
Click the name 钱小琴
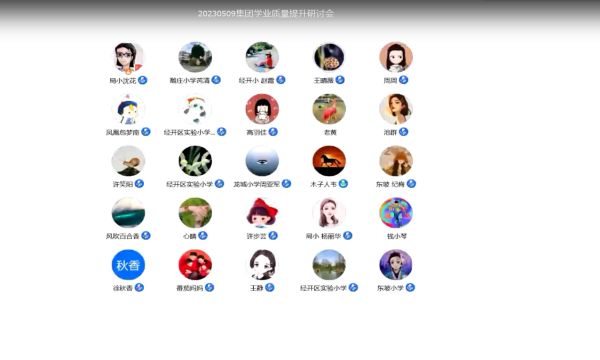tap(397, 236)
